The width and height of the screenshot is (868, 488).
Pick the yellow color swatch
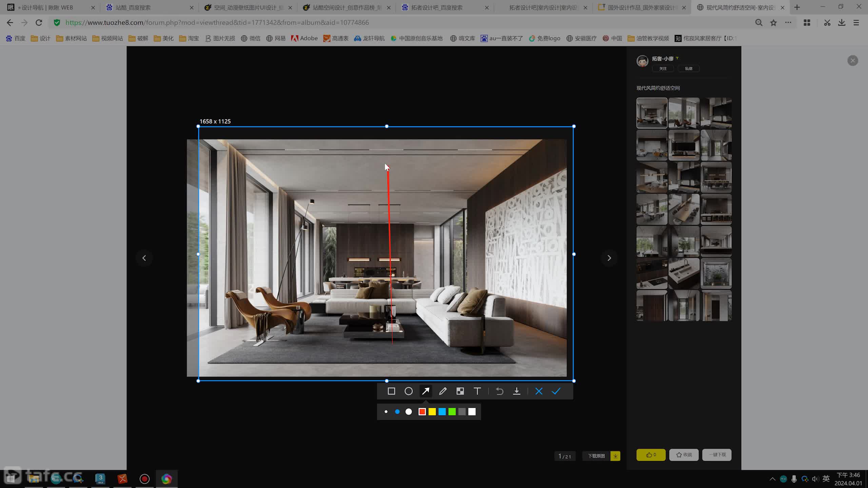click(432, 412)
